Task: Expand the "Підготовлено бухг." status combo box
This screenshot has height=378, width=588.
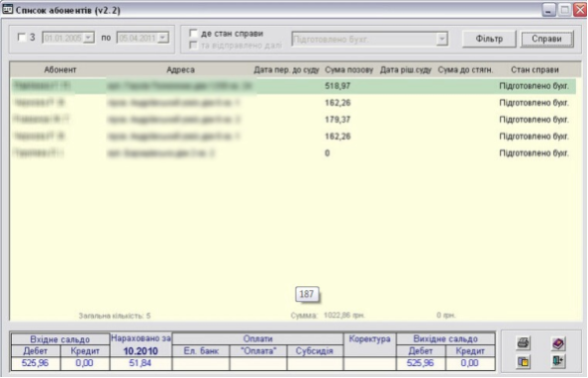Action: tap(442, 39)
